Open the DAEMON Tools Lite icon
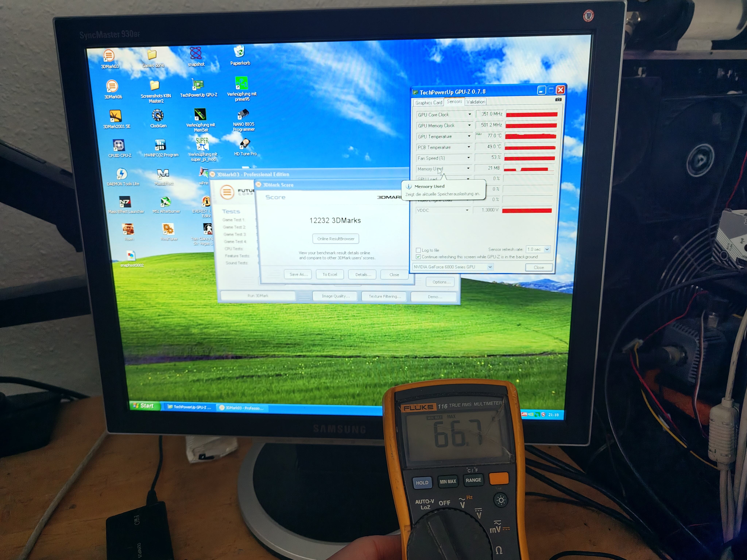Screen dimensions: 747x560 (122, 174)
